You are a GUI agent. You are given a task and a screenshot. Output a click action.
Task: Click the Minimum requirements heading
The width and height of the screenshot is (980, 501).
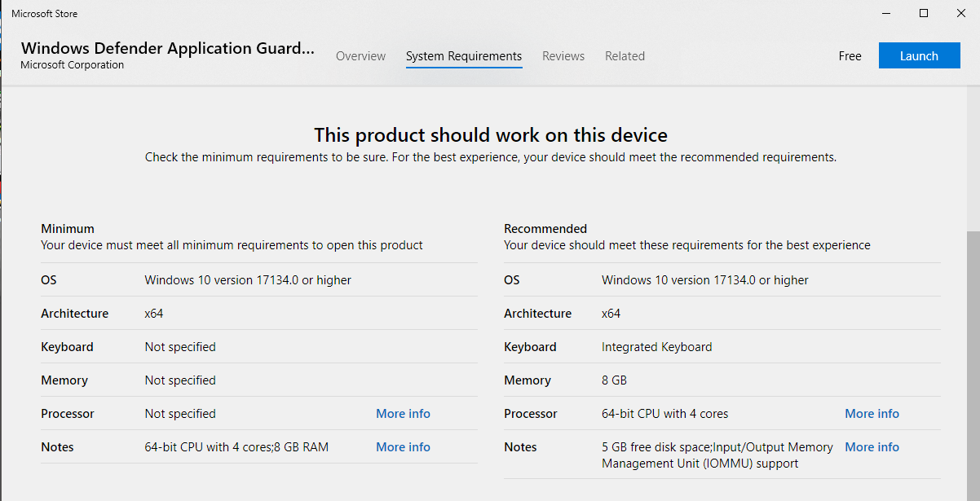point(68,229)
